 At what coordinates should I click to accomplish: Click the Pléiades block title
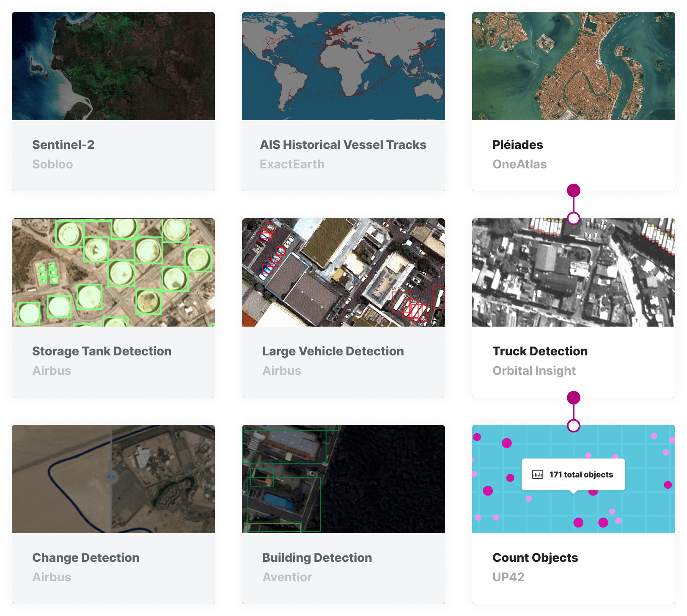tap(518, 145)
